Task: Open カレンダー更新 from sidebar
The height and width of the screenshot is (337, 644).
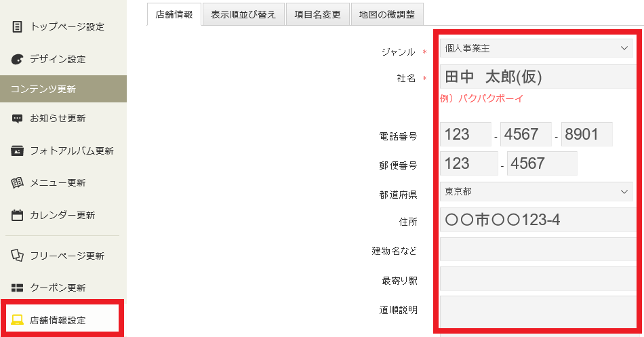Action: [63, 215]
